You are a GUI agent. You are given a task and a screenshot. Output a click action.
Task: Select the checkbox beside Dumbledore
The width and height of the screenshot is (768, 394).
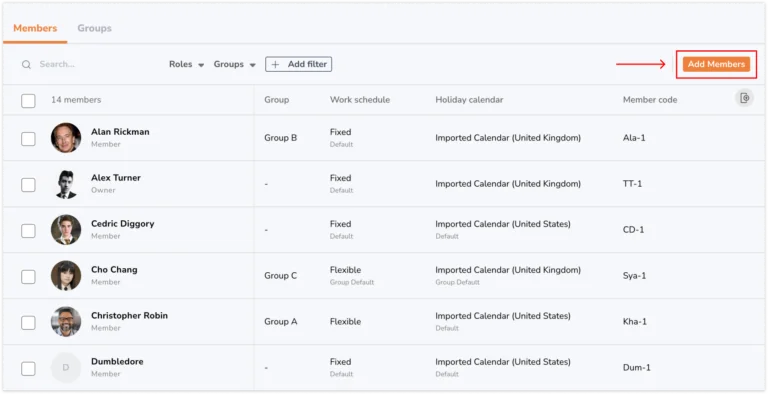click(x=28, y=369)
